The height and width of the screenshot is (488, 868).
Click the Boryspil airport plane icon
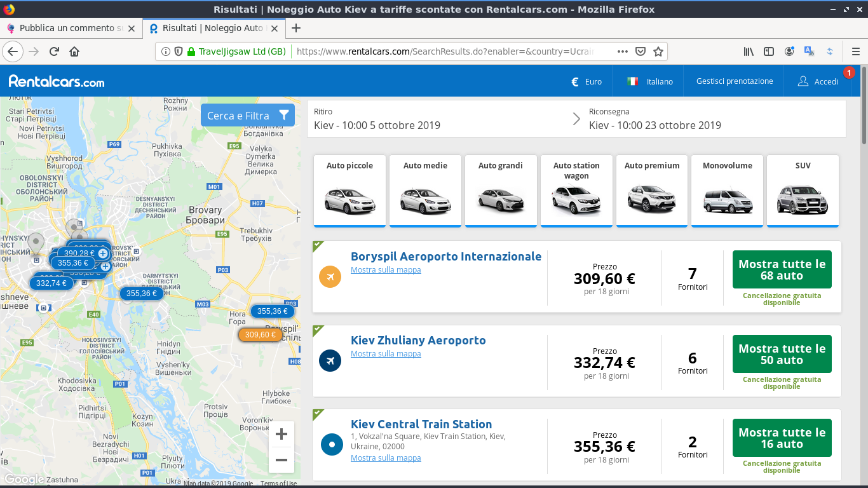coord(330,276)
